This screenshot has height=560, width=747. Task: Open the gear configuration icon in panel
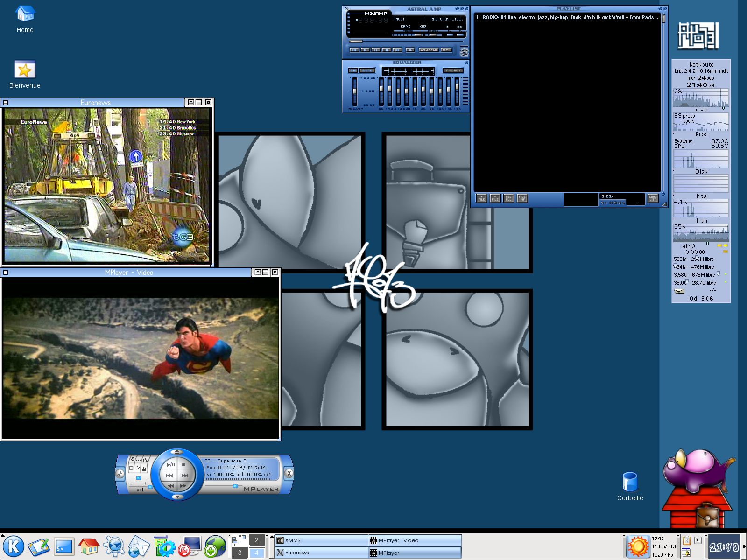164,546
